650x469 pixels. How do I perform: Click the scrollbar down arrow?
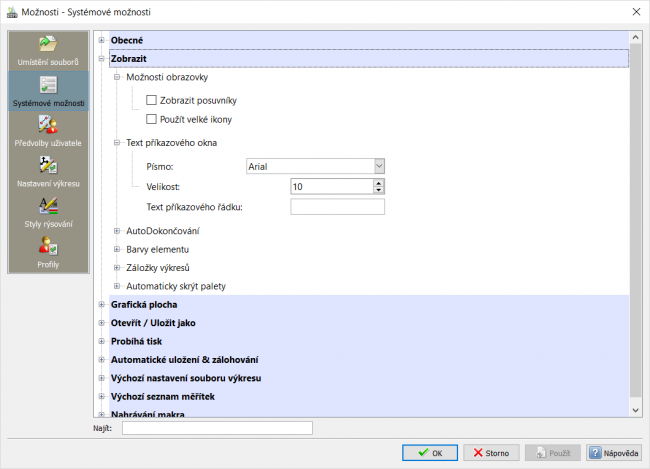(635, 411)
